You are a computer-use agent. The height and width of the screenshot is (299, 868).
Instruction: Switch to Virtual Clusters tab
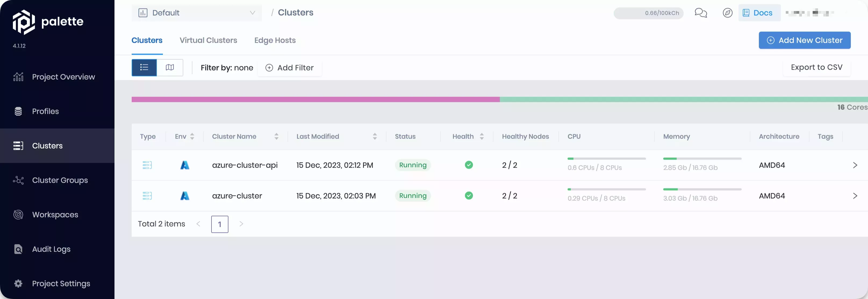tap(208, 40)
